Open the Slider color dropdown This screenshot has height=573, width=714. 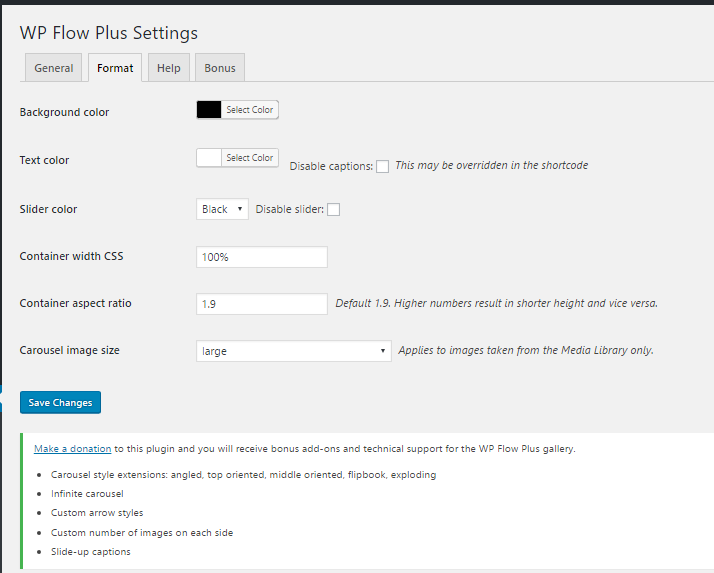tap(222, 209)
